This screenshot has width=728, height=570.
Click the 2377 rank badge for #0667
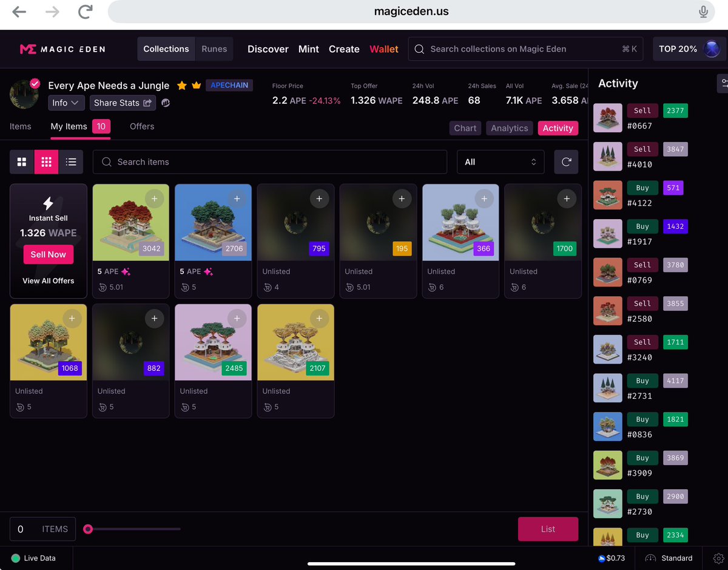(675, 110)
